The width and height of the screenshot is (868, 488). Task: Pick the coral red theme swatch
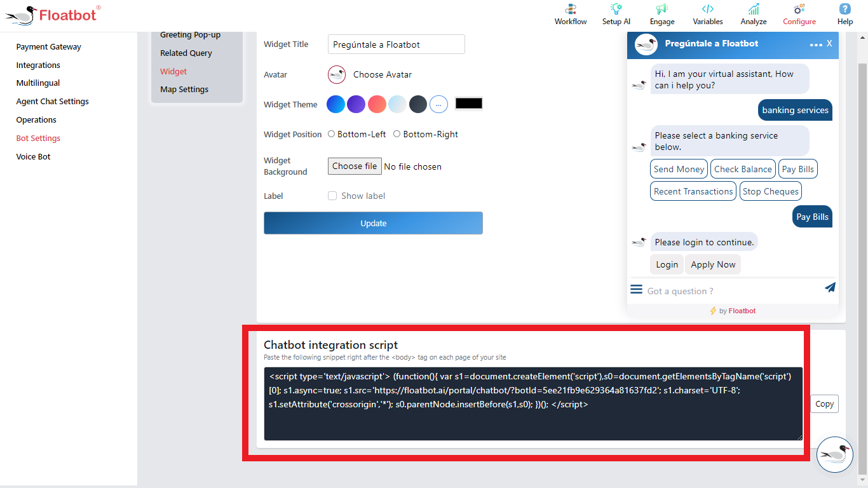click(x=377, y=104)
